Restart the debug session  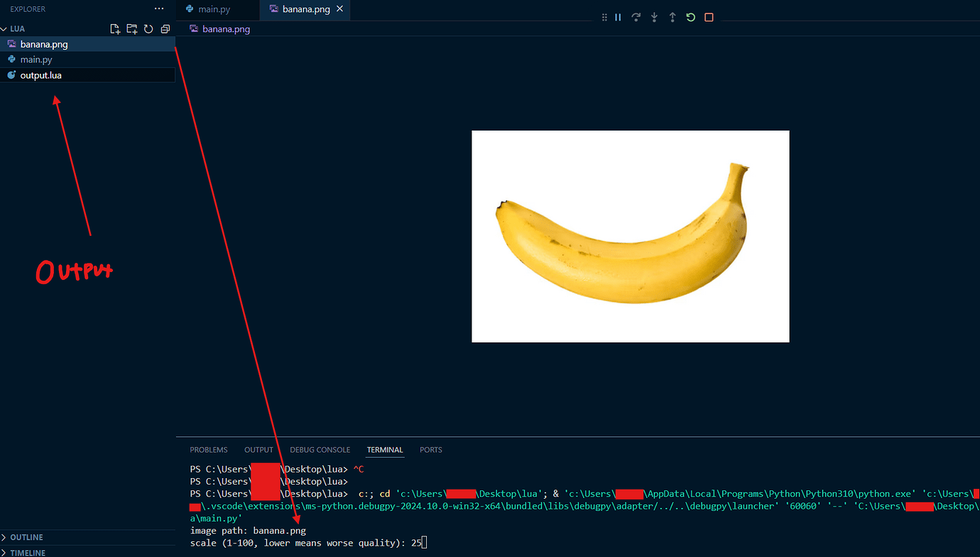690,16
